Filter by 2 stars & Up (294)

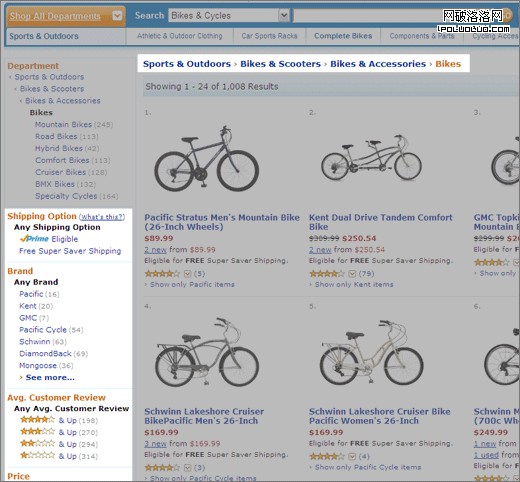point(59,444)
